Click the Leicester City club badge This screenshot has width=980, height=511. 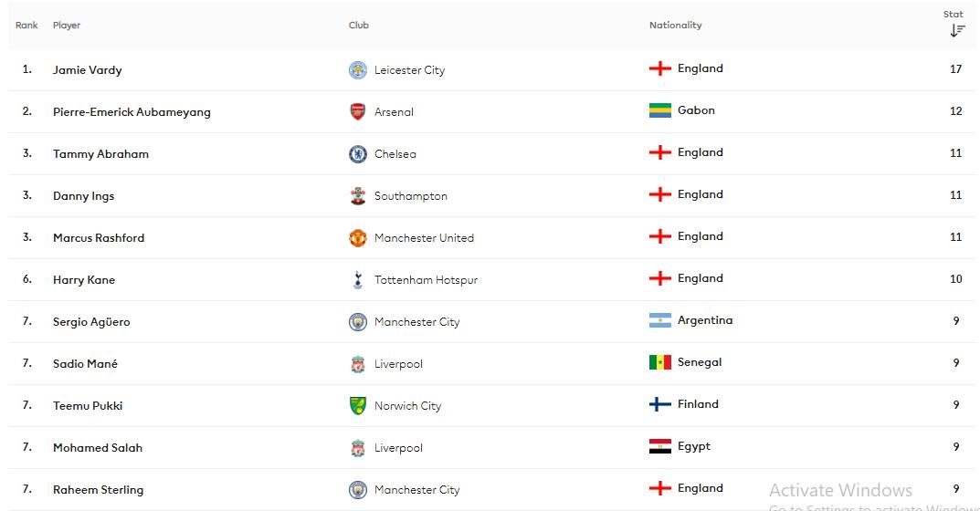tap(357, 70)
